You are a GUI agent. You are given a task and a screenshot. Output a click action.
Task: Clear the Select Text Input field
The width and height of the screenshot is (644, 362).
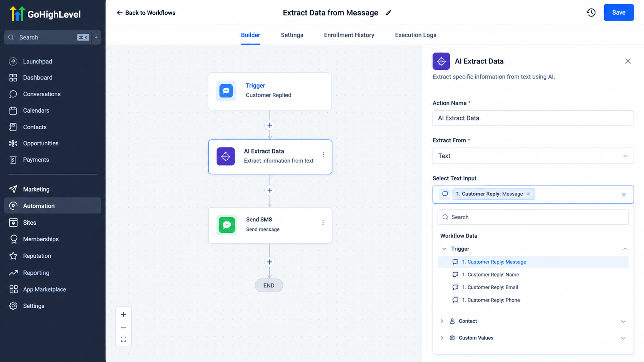pyautogui.click(x=624, y=195)
